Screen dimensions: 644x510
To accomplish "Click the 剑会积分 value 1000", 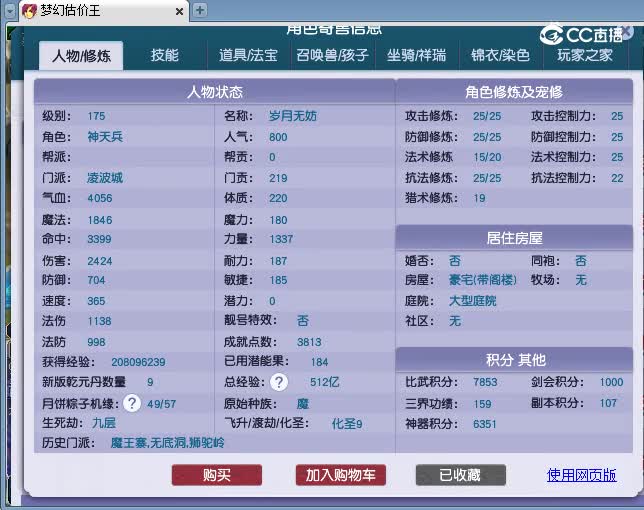I will pos(611,382).
